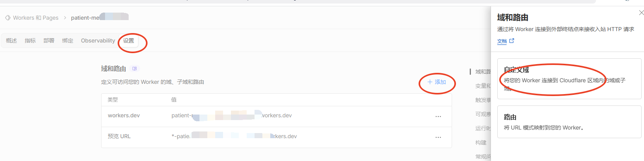
Task: Open the 文档 documentation link
Action: click(x=502, y=41)
